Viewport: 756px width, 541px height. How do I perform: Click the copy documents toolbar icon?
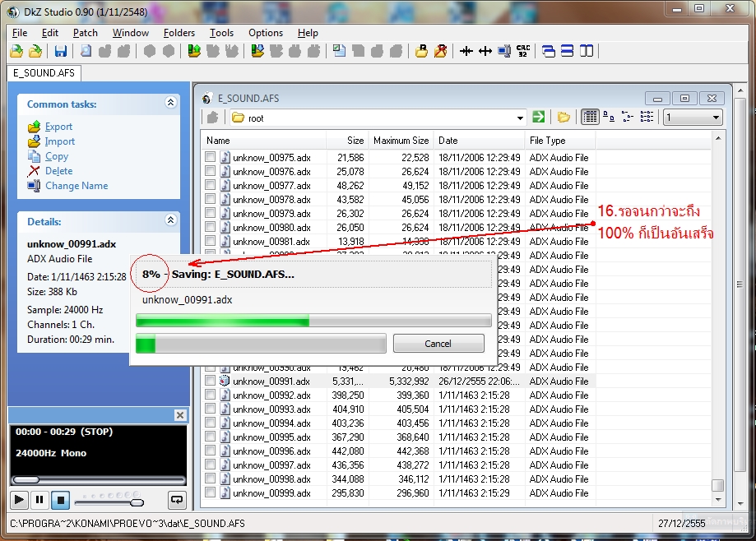[339, 51]
